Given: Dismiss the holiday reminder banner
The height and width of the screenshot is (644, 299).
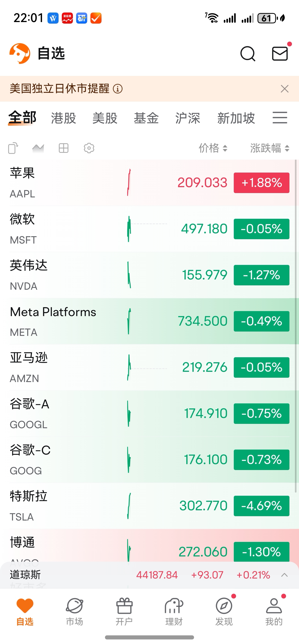Looking at the screenshot, I should [284, 89].
